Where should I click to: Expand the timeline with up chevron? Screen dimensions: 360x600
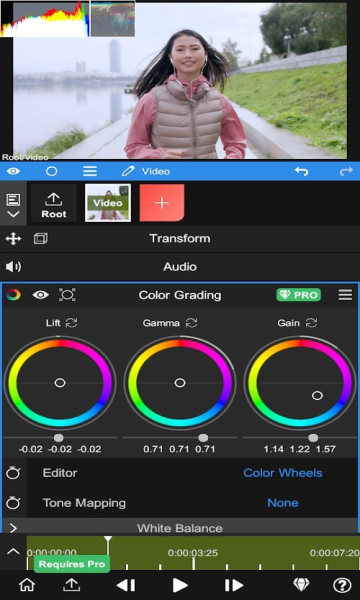(x=13, y=551)
